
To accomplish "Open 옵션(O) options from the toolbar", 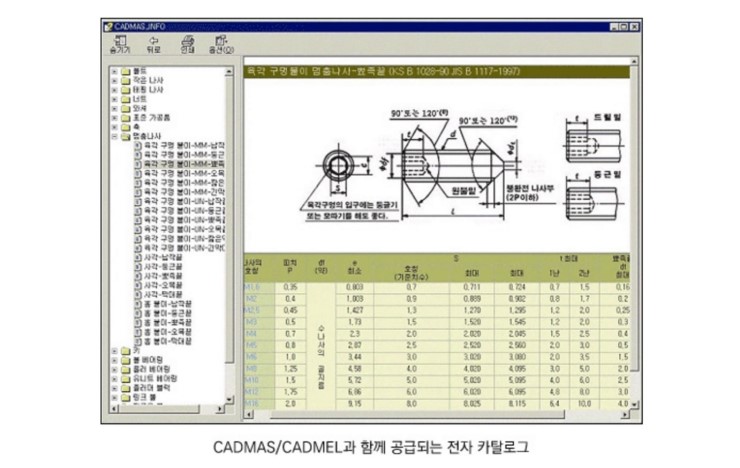I will tap(221, 45).
